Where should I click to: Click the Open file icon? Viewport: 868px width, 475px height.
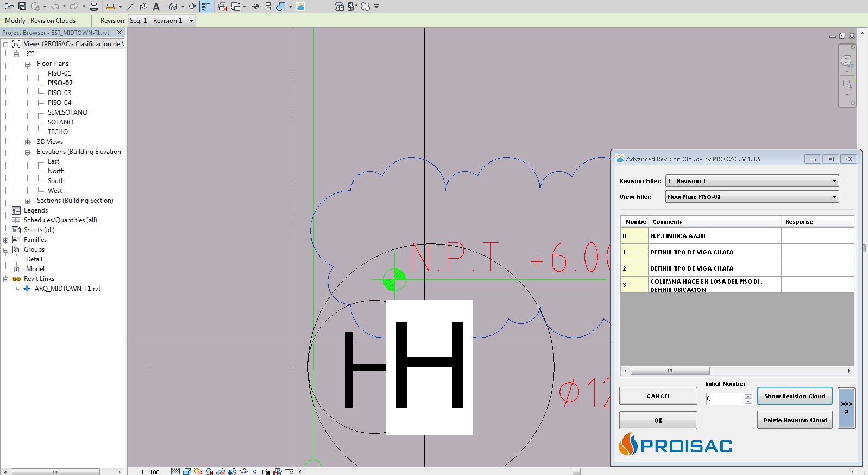9,7
